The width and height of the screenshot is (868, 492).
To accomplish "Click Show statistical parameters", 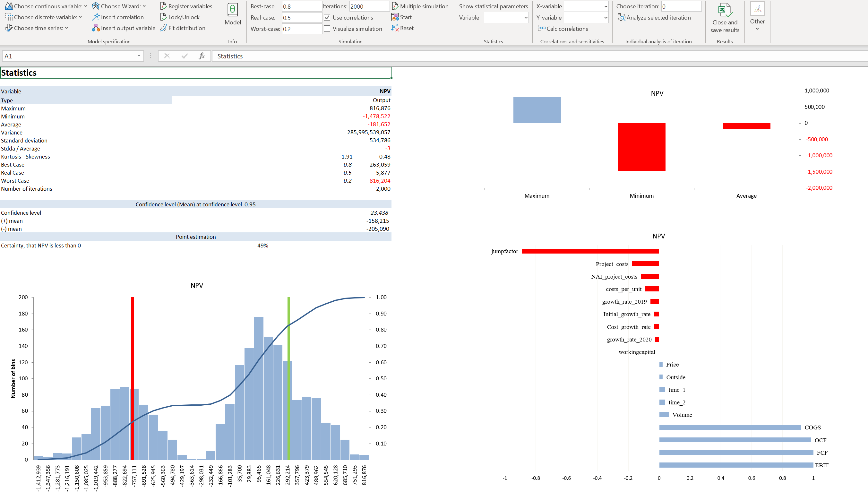I will (x=493, y=6).
